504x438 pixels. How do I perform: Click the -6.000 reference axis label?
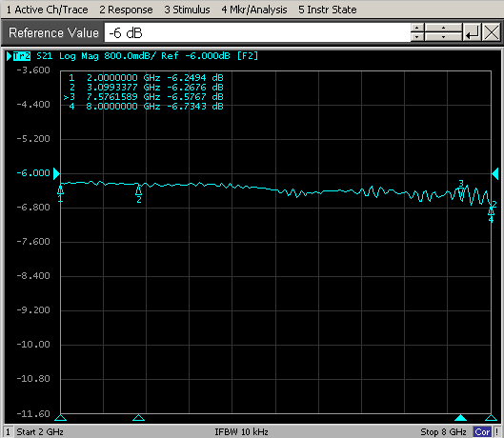tap(33, 173)
